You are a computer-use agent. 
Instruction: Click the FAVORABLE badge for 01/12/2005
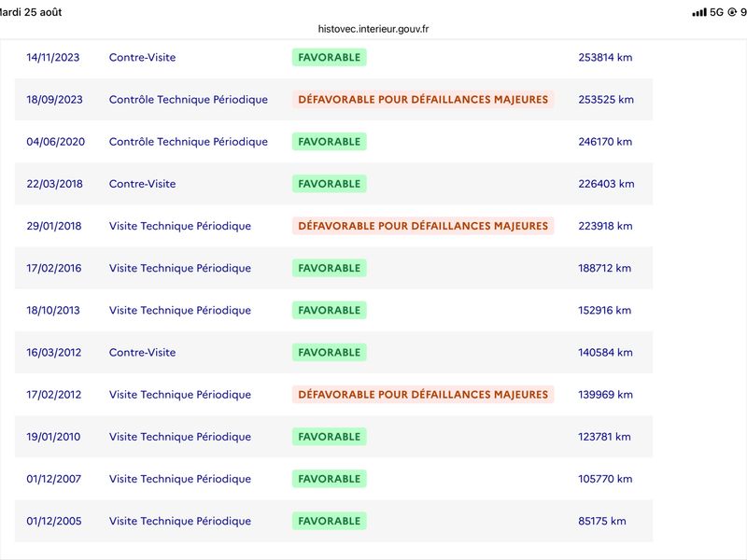[x=330, y=521]
